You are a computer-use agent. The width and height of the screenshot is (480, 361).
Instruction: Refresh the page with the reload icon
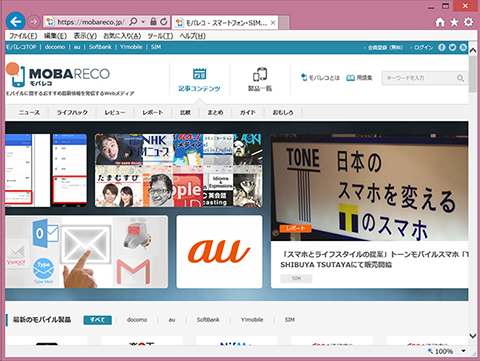(164, 22)
